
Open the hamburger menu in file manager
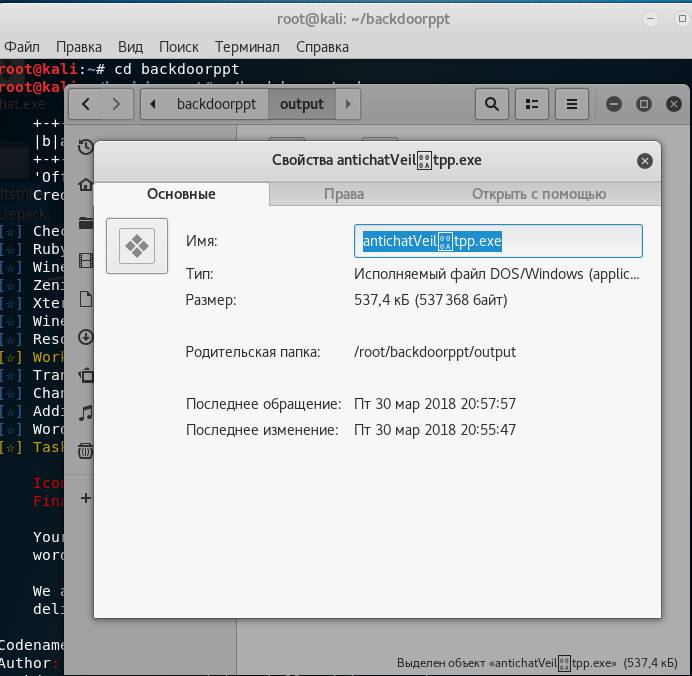(x=572, y=104)
